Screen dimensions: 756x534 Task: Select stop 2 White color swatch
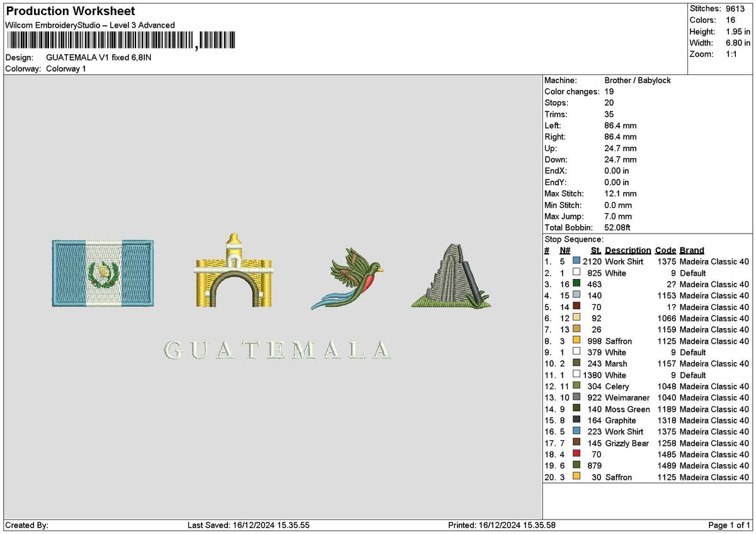click(576, 272)
